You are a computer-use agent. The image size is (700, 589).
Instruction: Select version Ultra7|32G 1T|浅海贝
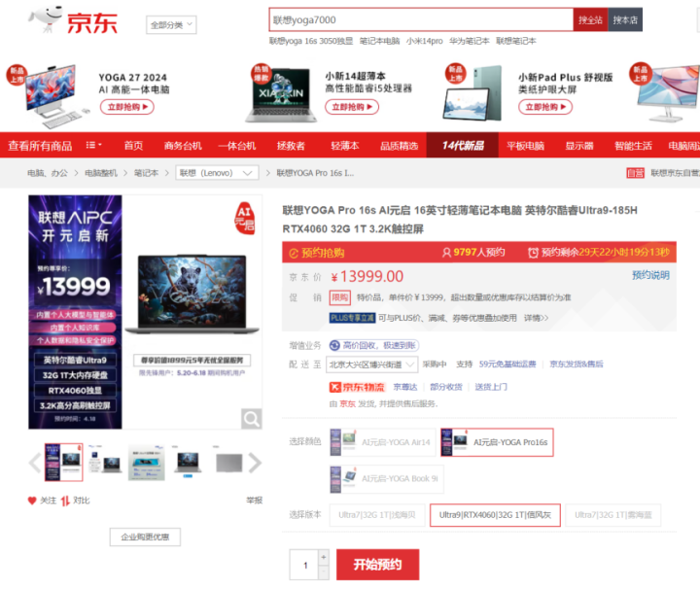(377, 515)
